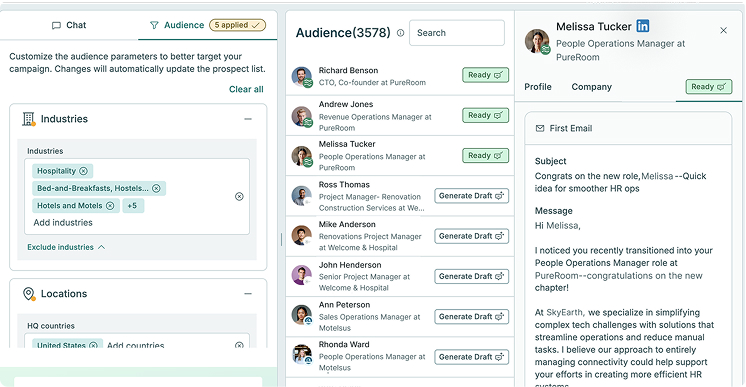
Task: Open the Chat tab
Action: click(x=69, y=25)
